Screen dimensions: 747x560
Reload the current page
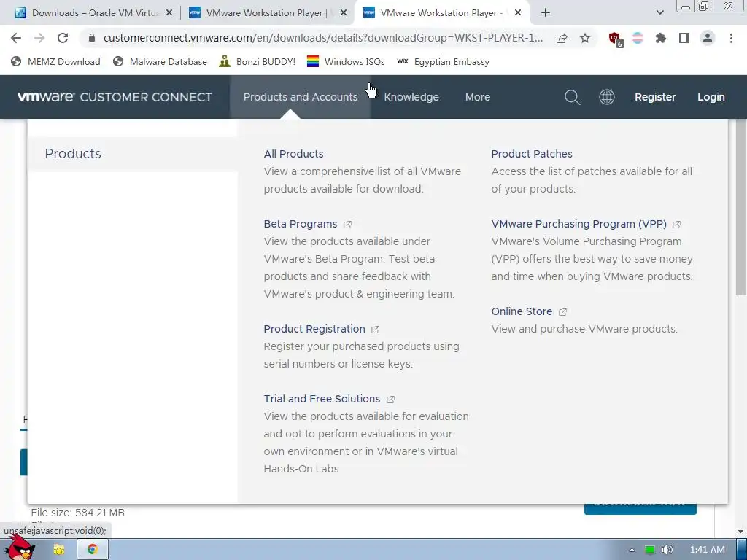click(63, 38)
